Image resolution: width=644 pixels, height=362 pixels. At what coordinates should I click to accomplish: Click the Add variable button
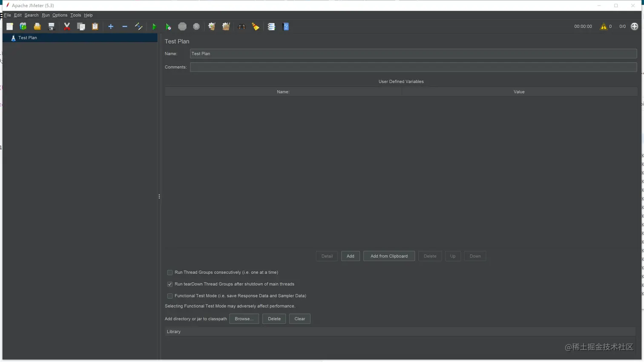pos(351,256)
